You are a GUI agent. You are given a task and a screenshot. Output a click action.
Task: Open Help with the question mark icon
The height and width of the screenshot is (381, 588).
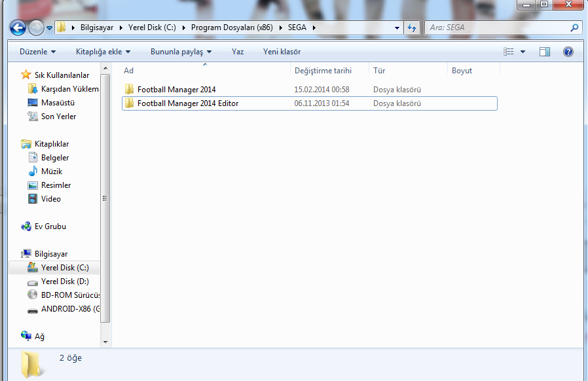point(568,52)
